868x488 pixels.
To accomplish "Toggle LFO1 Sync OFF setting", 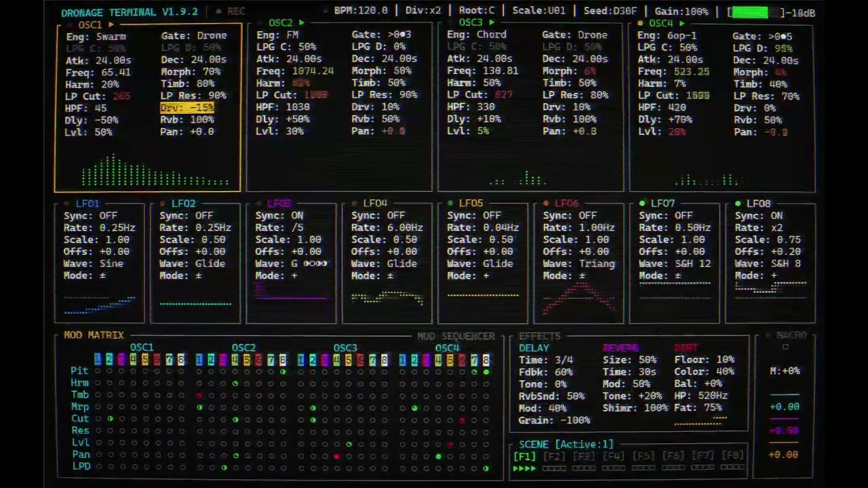I will coord(91,216).
